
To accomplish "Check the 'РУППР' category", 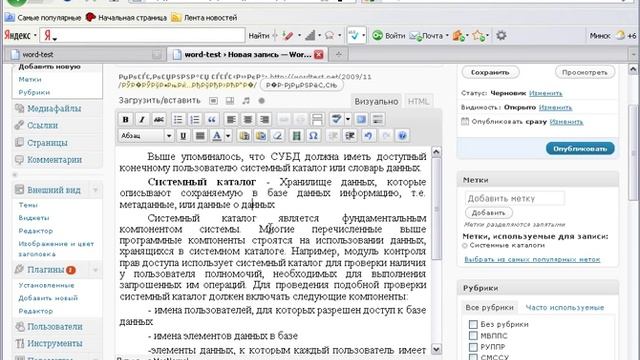I will pyautogui.click(x=473, y=347).
